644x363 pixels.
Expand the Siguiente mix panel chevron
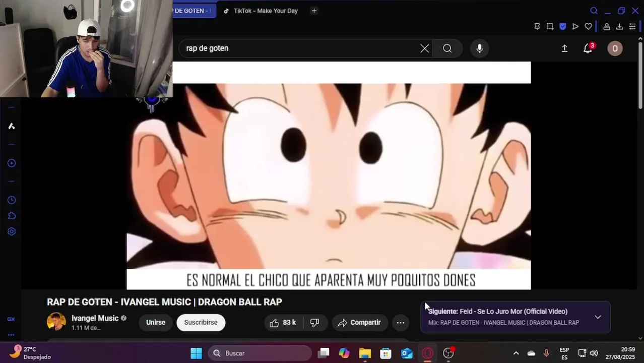598,317
